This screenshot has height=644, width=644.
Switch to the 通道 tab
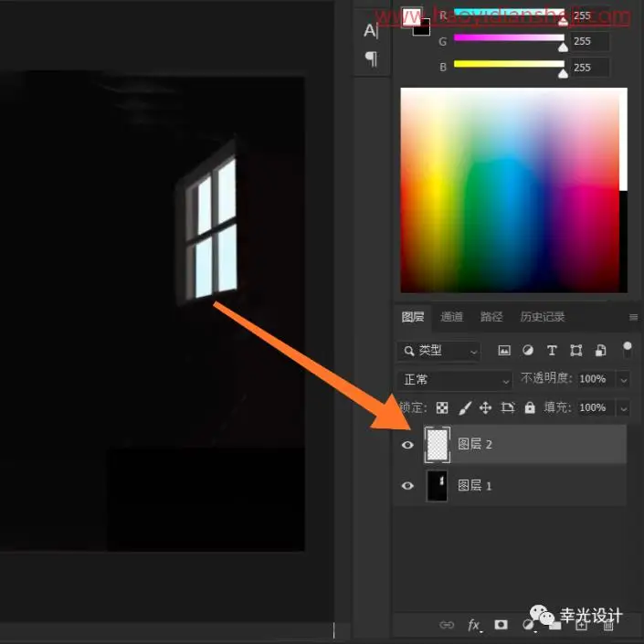pos(451,317)
